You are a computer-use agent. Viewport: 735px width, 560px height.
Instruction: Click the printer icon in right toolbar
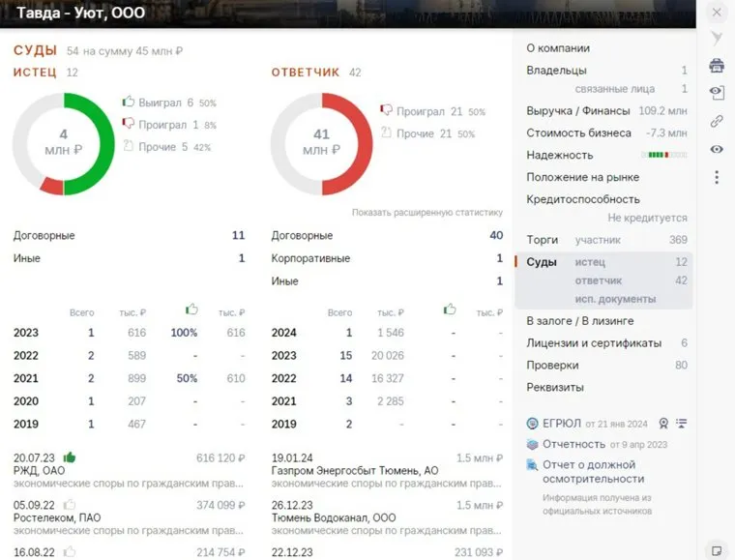click(716, 66)
